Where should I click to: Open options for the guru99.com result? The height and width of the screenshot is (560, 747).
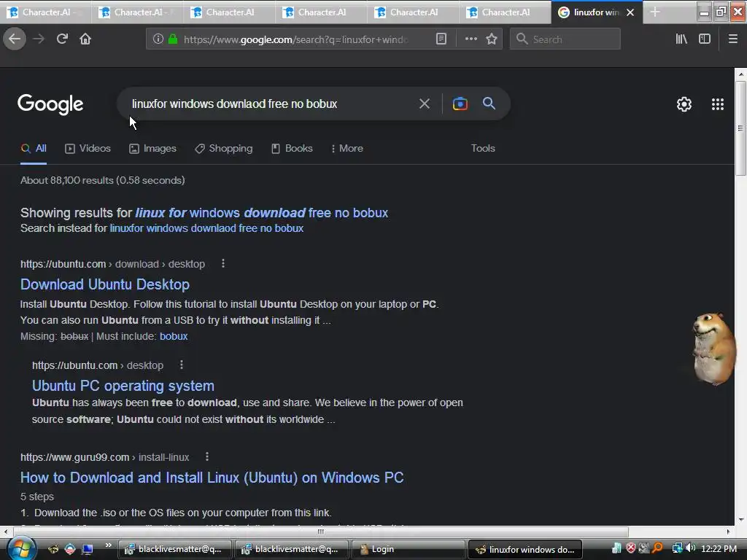click(206, 456)
